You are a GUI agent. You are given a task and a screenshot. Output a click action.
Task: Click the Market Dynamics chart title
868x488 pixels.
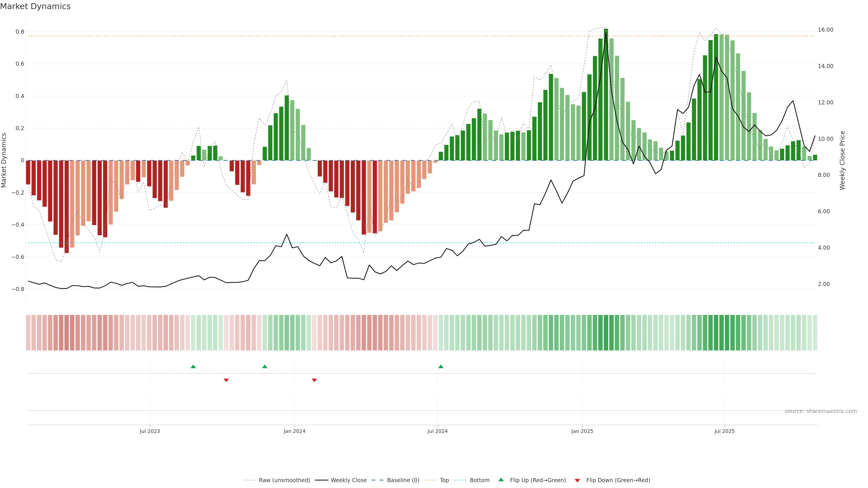pos(35,6)
